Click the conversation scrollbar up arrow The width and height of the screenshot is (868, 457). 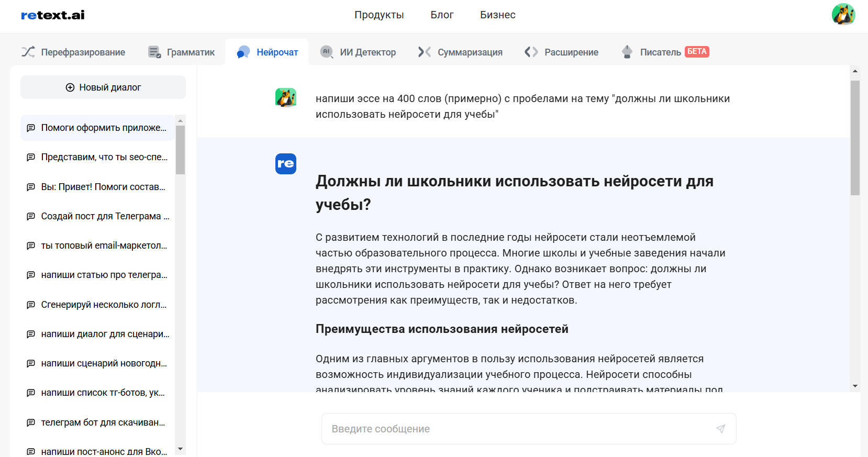pyautogui.click(x=855, y=71)
